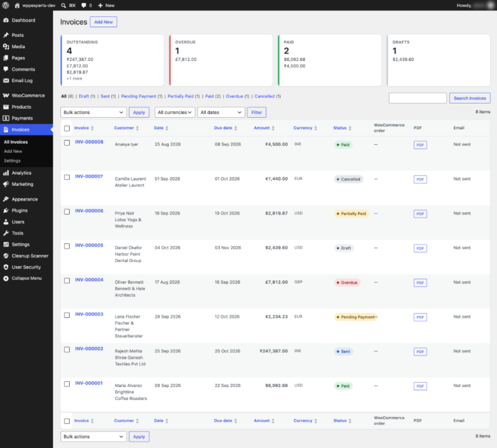
Task: Check the box for INV-000003
Action: (67, 315)
